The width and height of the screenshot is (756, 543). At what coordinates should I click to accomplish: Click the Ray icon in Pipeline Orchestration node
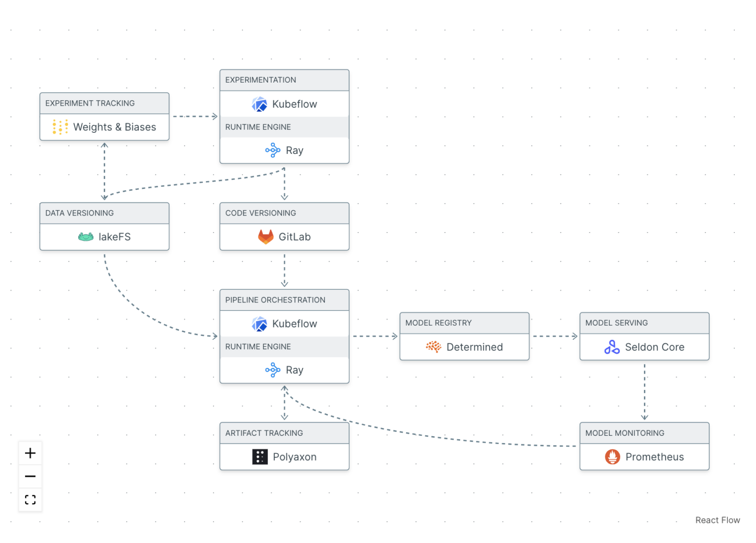pos(273,370)
